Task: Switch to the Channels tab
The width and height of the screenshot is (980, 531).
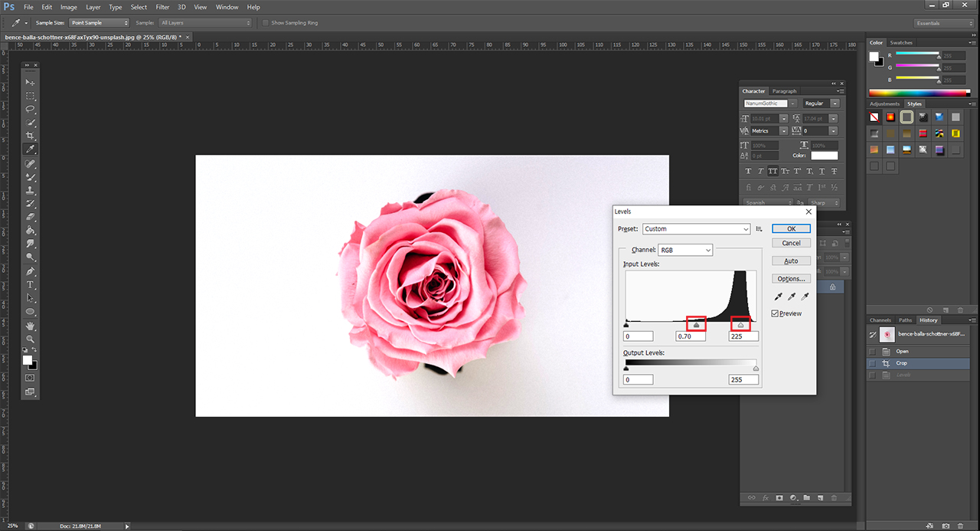Action: coord(880,320)
